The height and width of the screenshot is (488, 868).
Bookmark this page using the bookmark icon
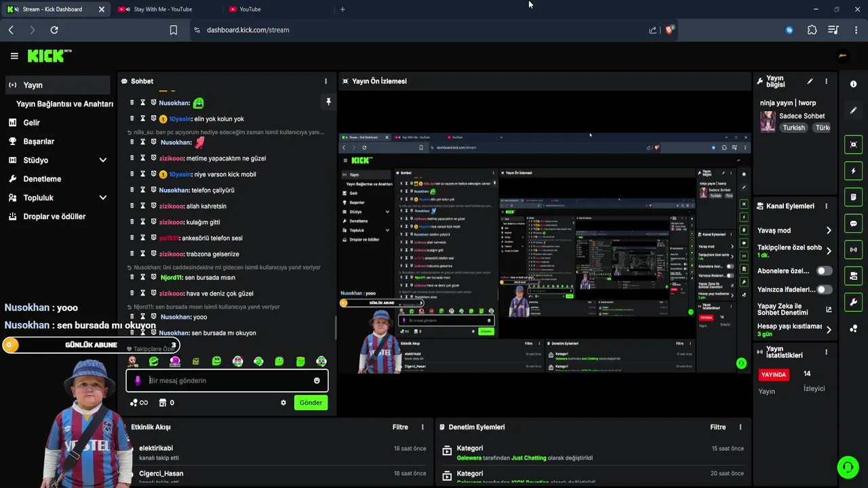(x=174, y=30)
